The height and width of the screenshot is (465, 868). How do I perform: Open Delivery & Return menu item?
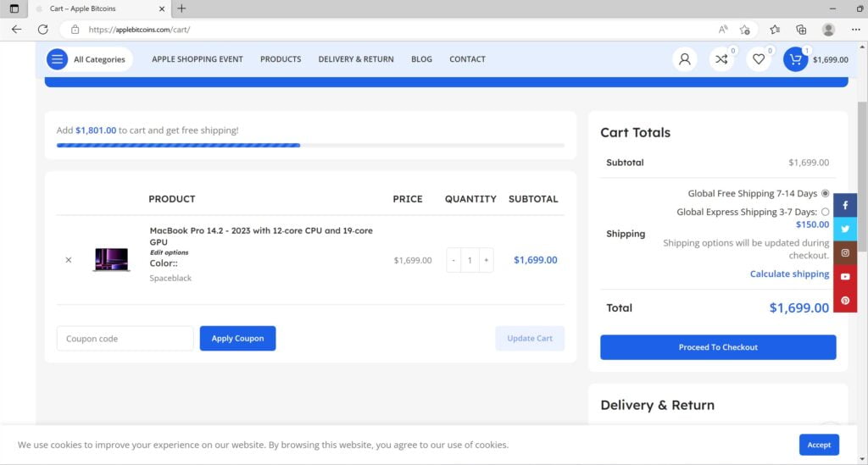pos(356,59)
